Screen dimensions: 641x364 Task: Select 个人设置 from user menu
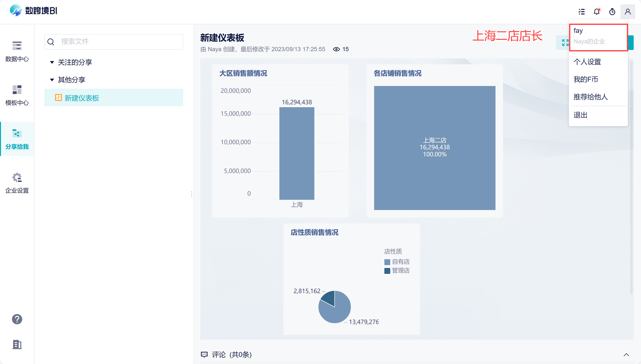coord(587,62)
